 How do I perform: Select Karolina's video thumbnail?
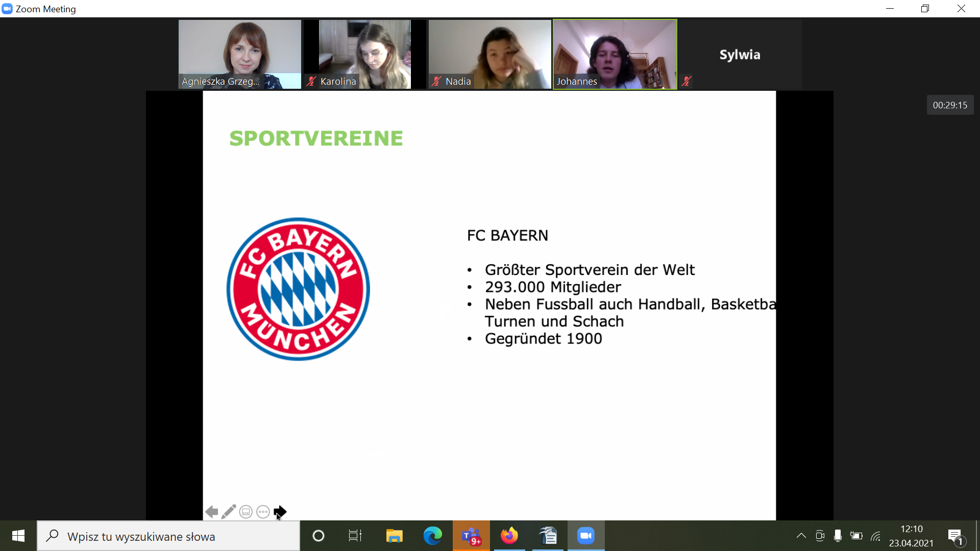pyautogui.click(x=365, y=55)
